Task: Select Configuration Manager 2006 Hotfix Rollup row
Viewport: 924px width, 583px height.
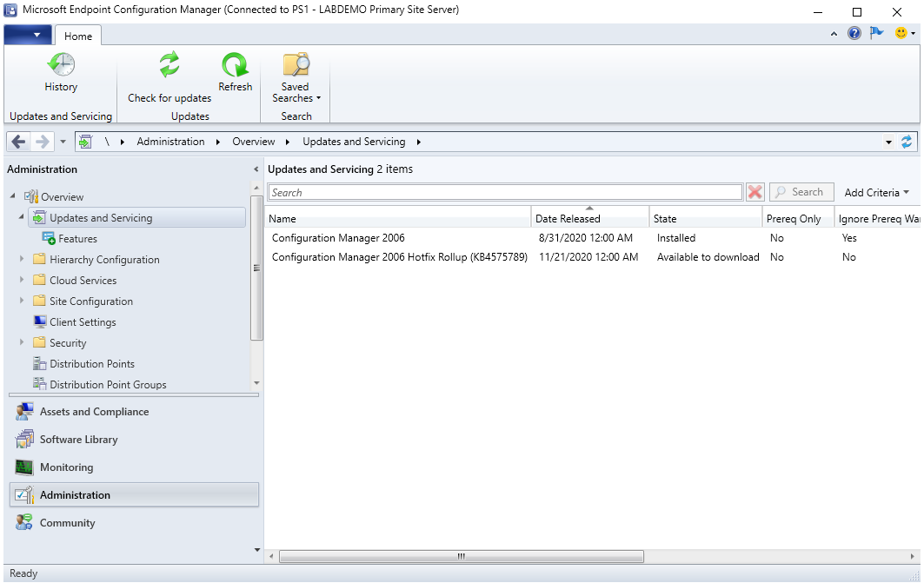Action: (x=399, y=257)
